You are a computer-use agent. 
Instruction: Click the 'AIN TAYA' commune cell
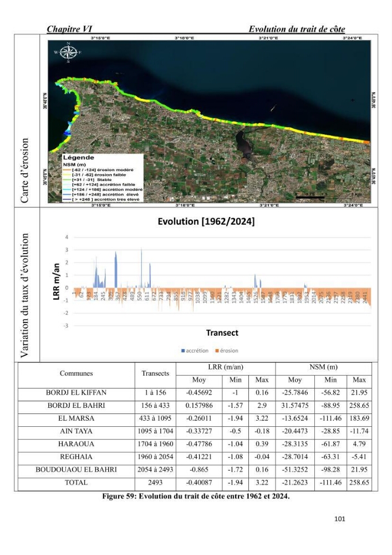77,431
